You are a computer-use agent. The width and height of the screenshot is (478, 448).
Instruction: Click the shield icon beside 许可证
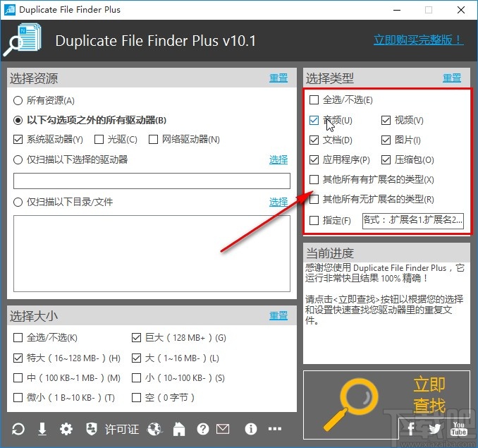coord(92,429)
